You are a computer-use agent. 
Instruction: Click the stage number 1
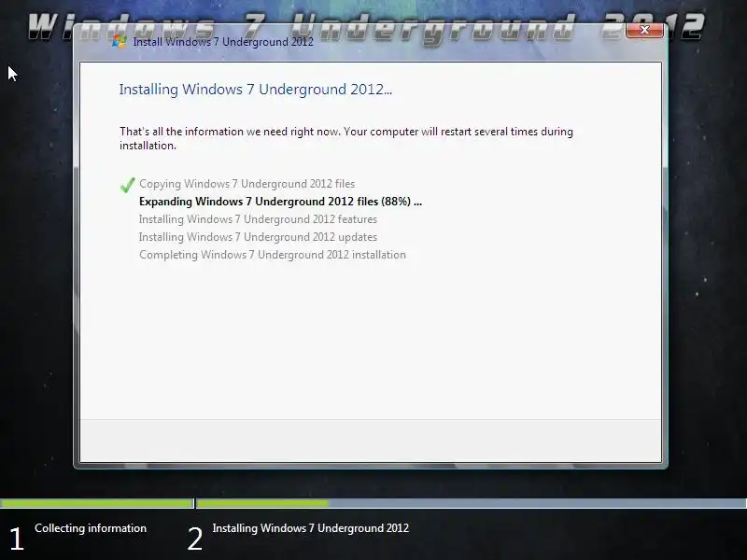pos(17,539)
